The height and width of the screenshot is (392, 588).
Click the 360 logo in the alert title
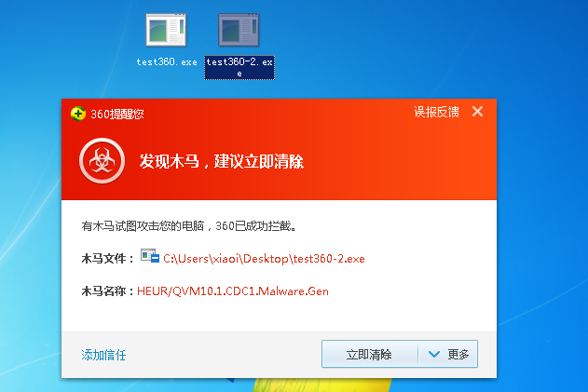coord(78,114)
